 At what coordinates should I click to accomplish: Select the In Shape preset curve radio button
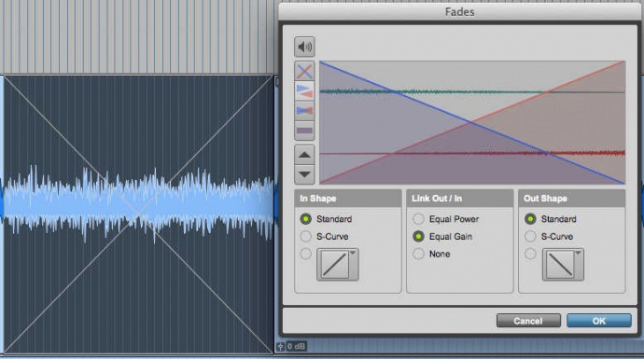coord(305,254)
